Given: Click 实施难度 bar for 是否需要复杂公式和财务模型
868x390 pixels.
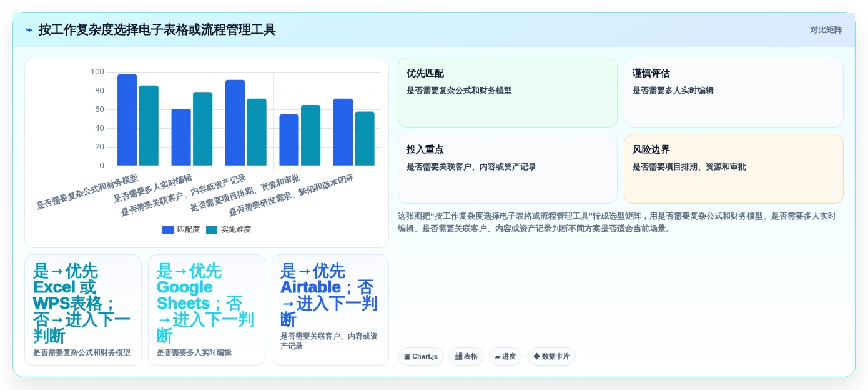Looking at the screenshot, I should coord(149,126).
